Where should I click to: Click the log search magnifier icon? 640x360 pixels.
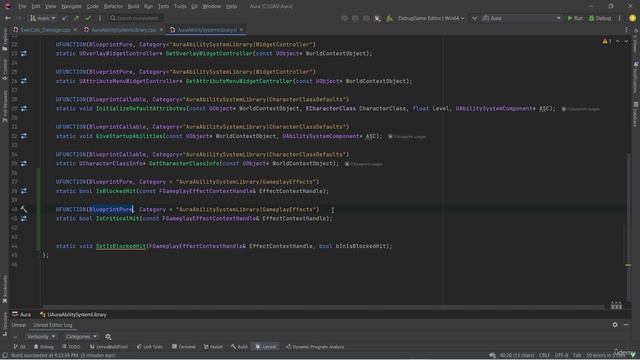click(108, 337)
